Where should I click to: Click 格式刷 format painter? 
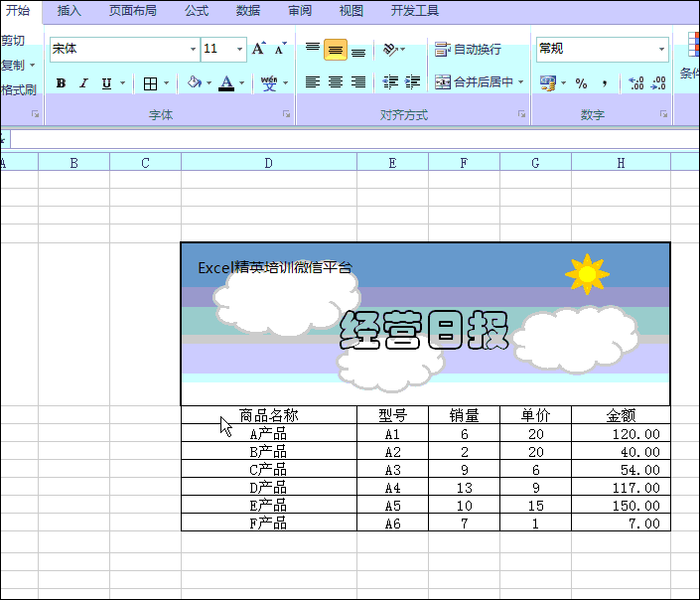point(18,89)
